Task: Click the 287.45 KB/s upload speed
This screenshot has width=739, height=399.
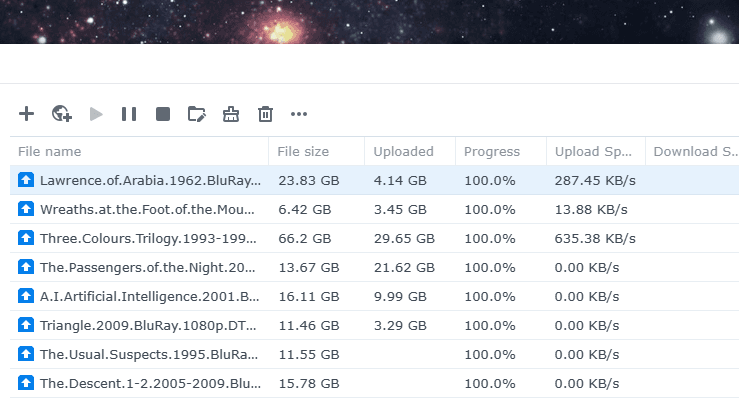Action: 595,180
